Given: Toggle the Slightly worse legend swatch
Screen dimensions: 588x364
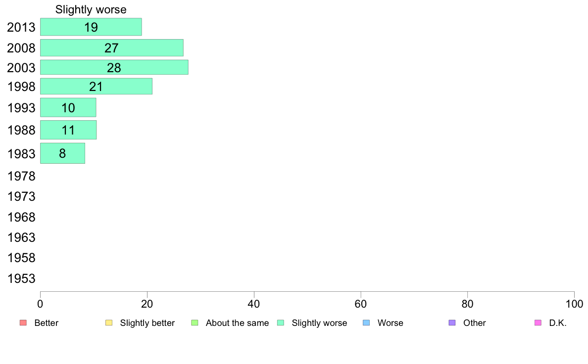Looking at the screenshot, I should [281, 323].
